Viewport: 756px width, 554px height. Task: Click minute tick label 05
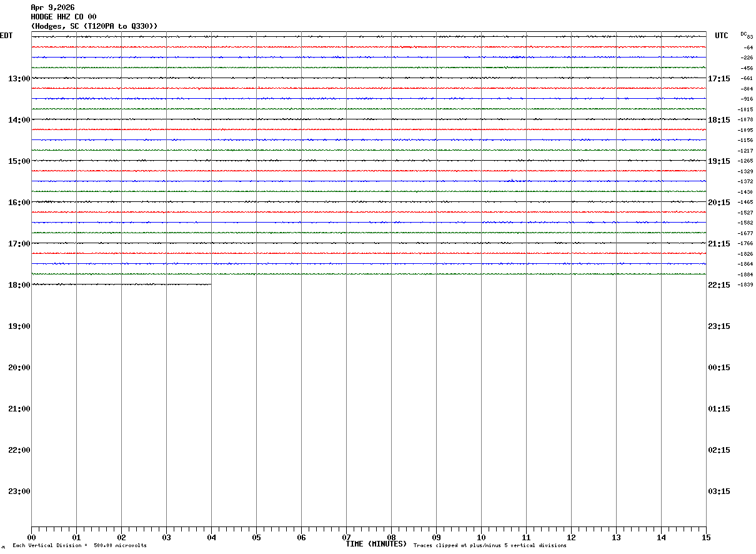point(256,538)
